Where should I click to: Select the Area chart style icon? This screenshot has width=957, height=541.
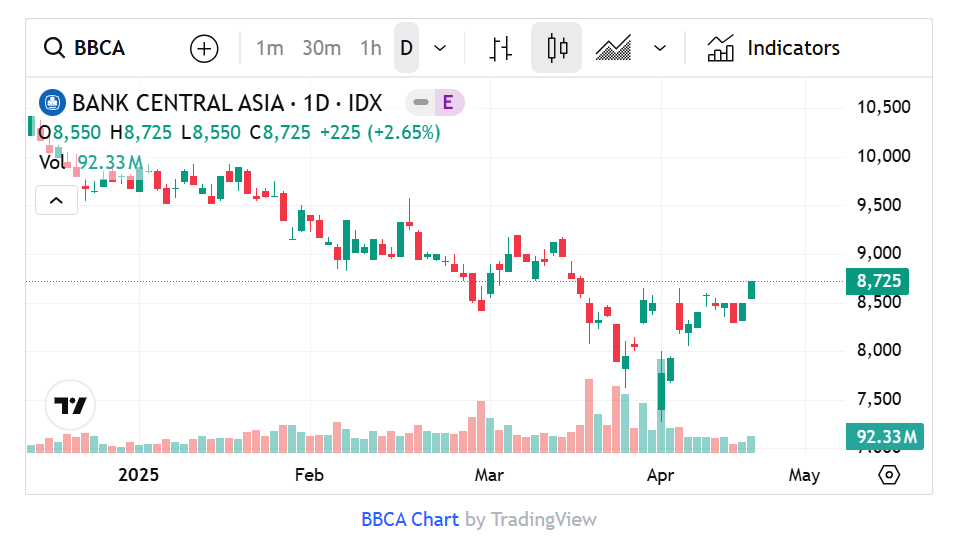(613, 48)
